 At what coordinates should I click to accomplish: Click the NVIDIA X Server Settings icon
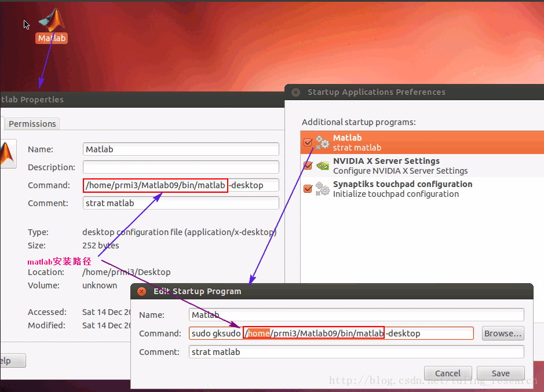(322, 166)
